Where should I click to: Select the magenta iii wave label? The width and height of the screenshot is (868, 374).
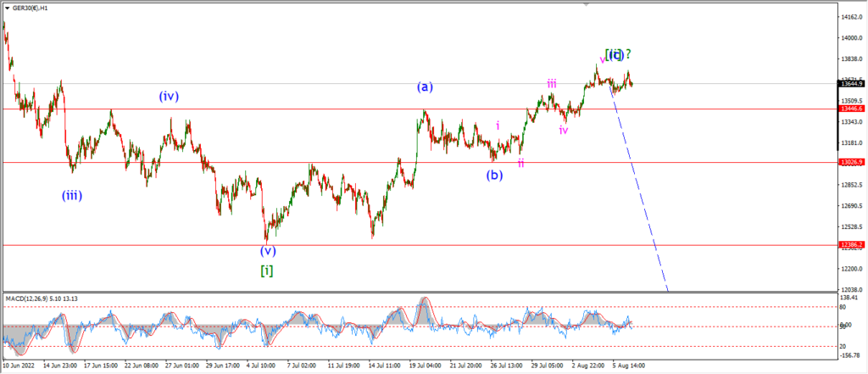coord(552,84)
